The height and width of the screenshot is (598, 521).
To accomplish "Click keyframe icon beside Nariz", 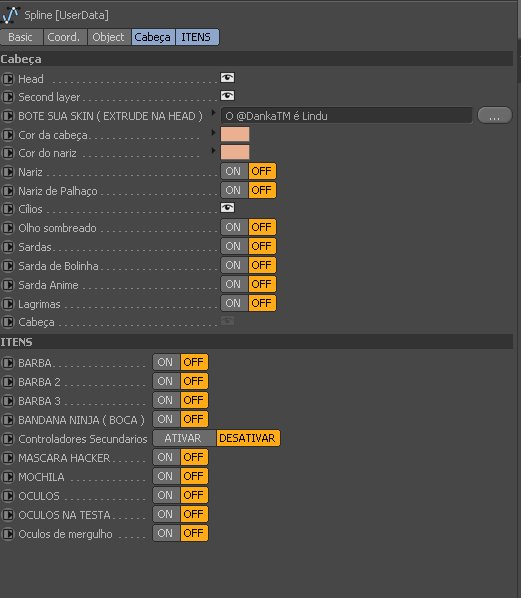I will tap(8, 172).
